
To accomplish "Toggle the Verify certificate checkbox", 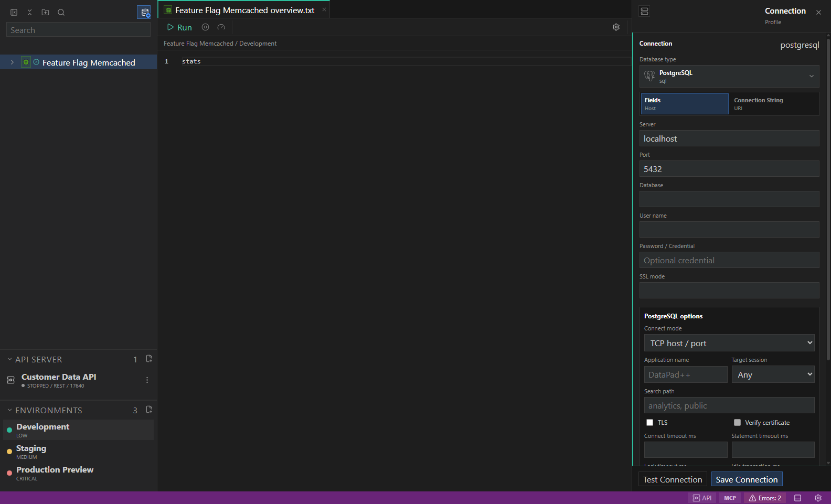I will coord(737,423).
